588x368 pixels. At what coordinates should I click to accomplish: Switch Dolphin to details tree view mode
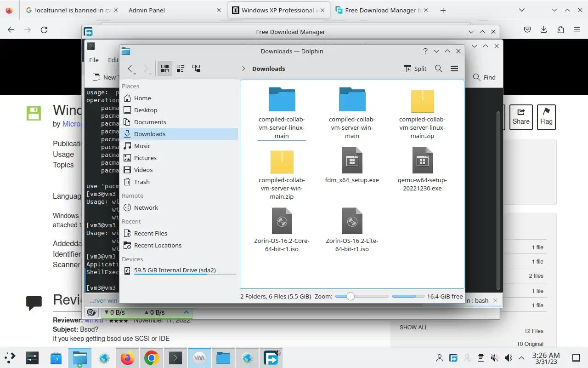[196, 69]
